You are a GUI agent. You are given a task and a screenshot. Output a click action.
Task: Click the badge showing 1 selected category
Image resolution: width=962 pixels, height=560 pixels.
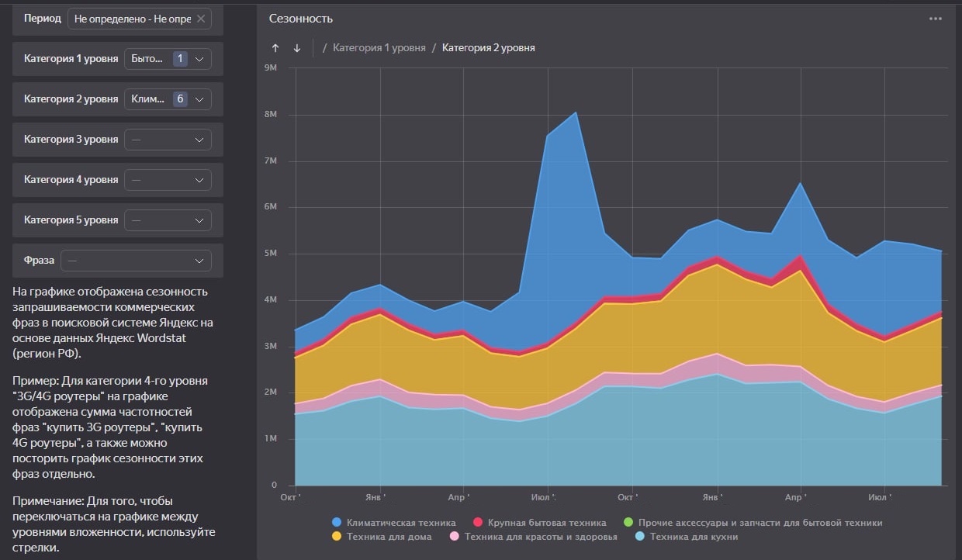point(180,59)
